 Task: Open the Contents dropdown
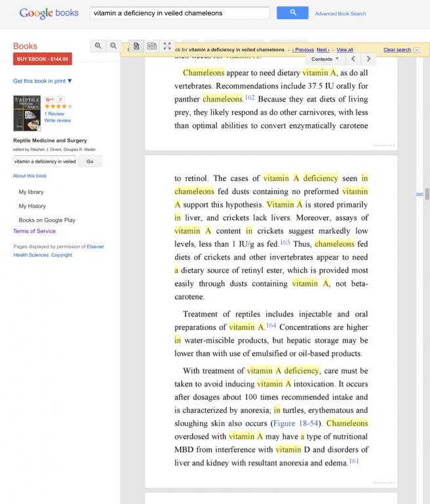(325, 59)
